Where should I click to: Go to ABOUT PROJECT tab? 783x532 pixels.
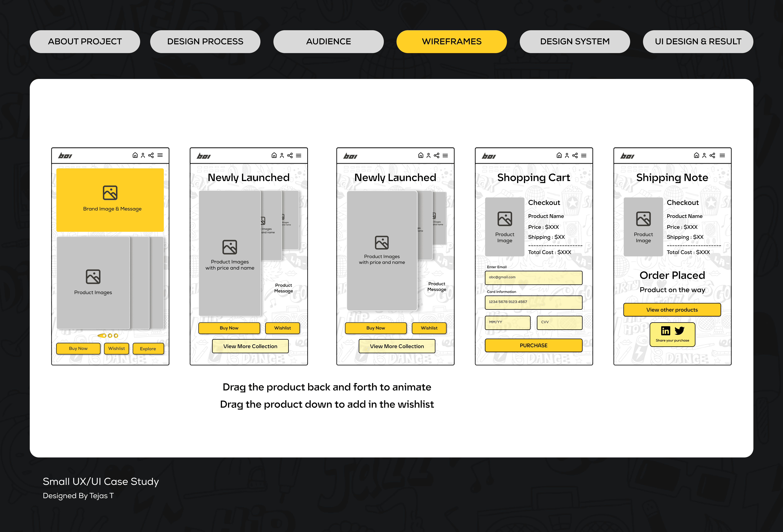[85, 42]
